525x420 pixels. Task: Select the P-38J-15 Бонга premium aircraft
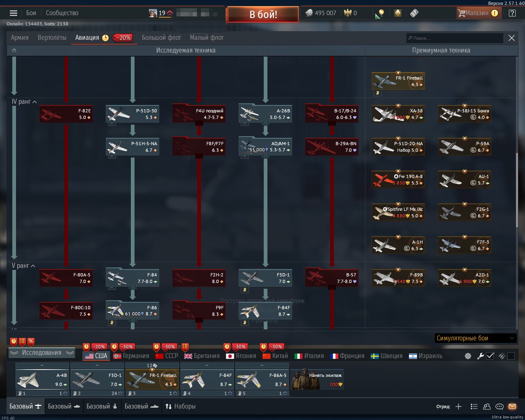point(465,114)
